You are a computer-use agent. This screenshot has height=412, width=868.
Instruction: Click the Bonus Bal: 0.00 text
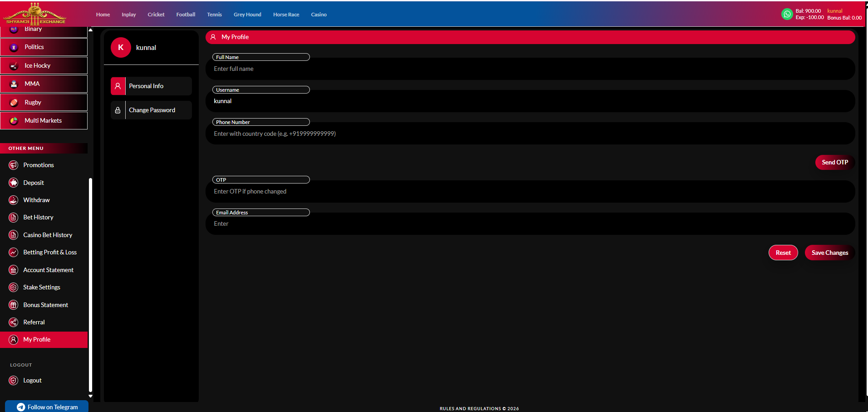[844, 18]
